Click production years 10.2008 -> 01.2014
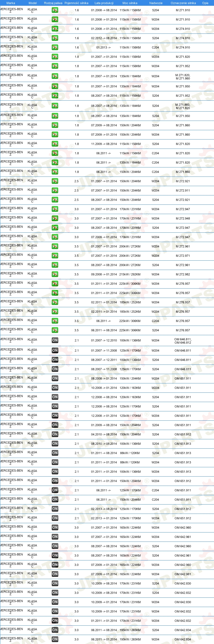 104,388
